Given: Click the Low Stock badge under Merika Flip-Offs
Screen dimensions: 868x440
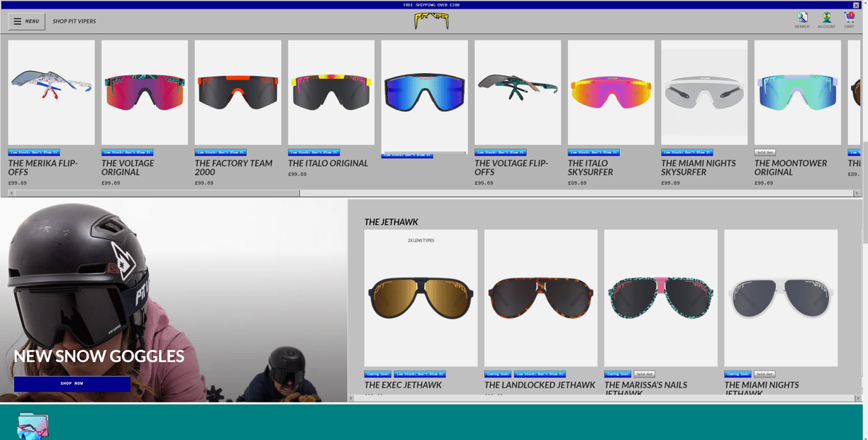Looking at the screenshot, I should tap(34, 152).
